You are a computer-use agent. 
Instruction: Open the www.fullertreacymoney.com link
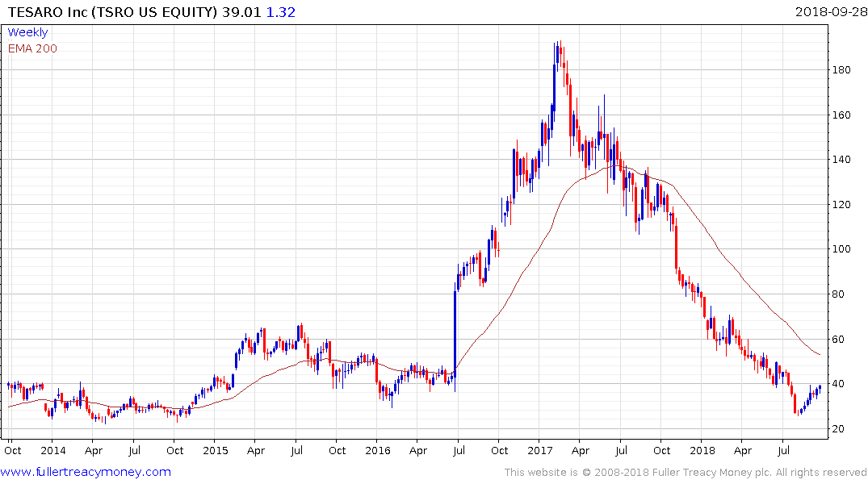[86, 472]
